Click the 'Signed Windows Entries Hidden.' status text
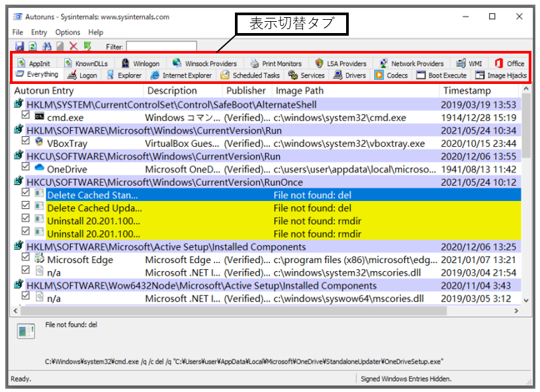This screenshot has width=540, height=392. [x=406, y=379]
